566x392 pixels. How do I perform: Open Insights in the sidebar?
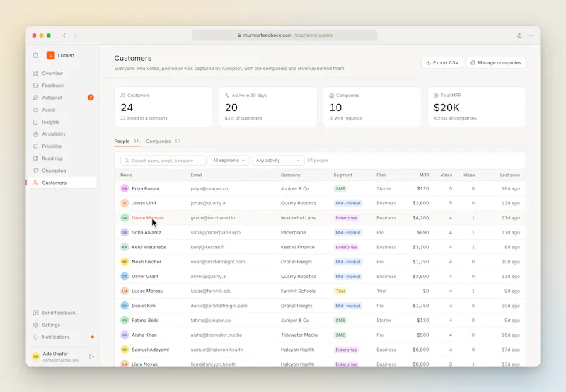click(x=62, y=122)
